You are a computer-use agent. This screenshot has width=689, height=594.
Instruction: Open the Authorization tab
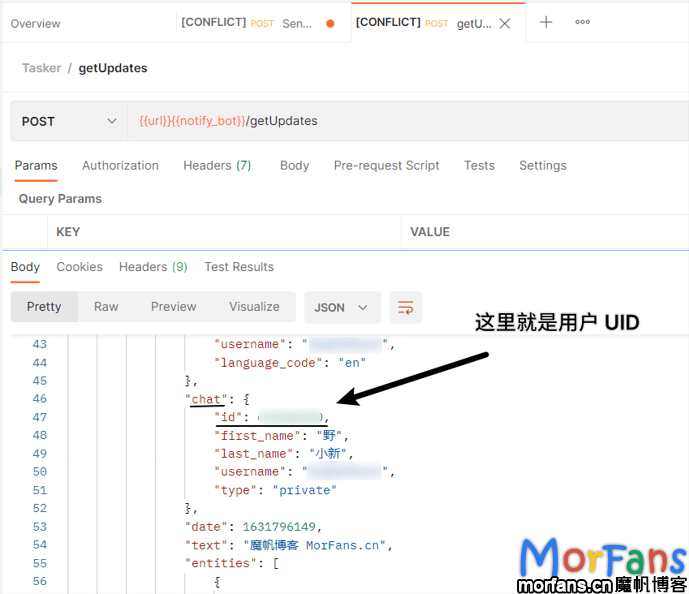(x=120, y=166)
